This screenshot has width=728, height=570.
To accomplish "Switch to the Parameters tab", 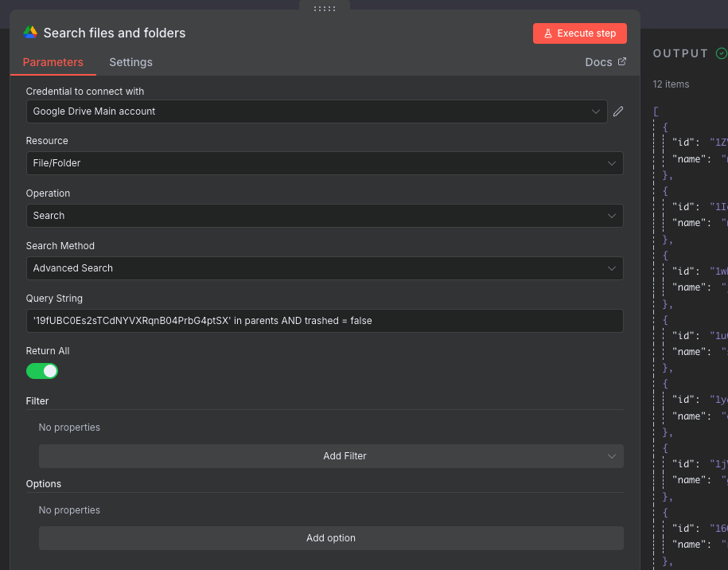I will [53, 62].
